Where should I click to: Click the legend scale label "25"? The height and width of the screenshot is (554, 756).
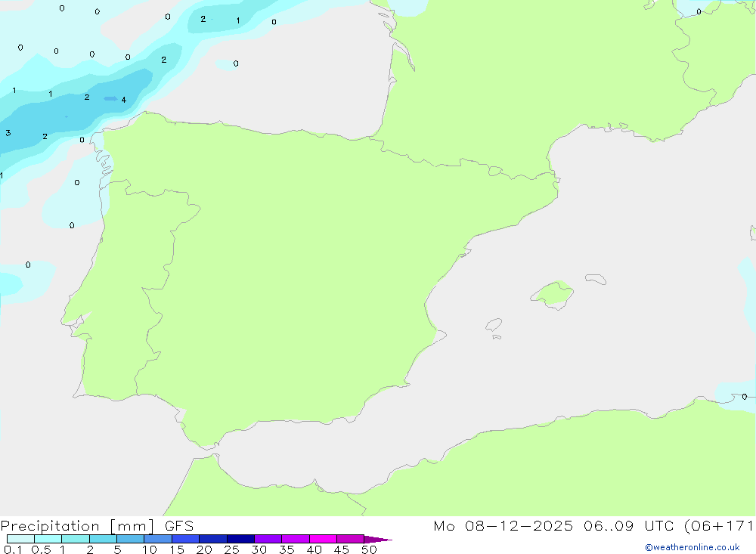point(232,549)
